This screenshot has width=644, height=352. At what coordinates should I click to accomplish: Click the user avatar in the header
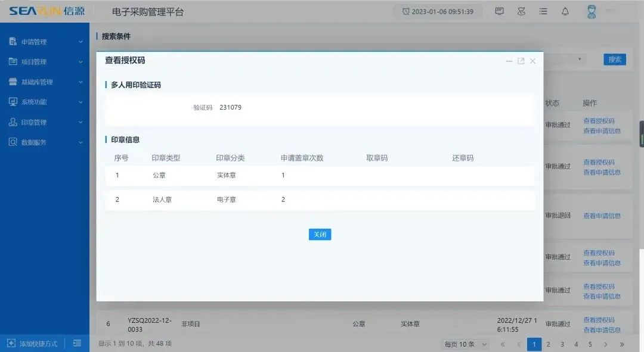click(x=591, y=11)
